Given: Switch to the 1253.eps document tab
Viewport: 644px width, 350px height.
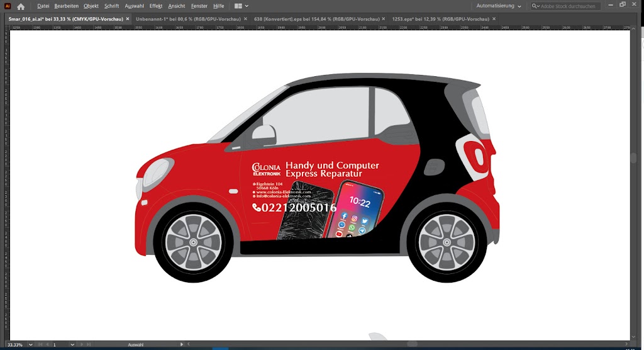Looking at the screenshot, I should 441,19.
